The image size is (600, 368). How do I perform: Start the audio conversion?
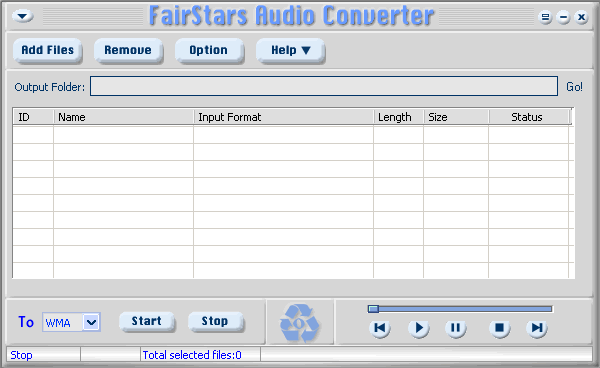147,321
